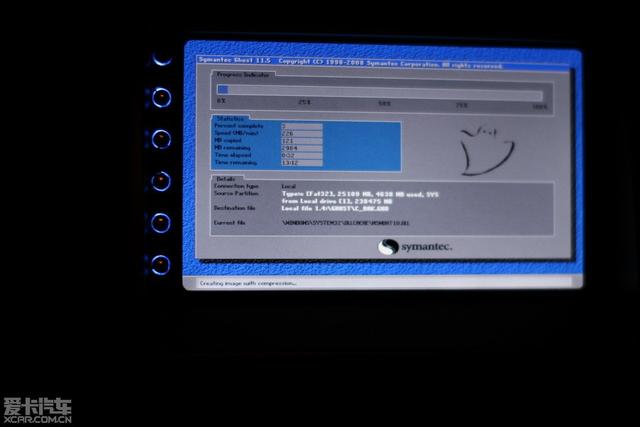Click the MB copied label
Image resolution: width=640 pixels, height=427 pixels.
pyautogui.click(x=228, y=141)
